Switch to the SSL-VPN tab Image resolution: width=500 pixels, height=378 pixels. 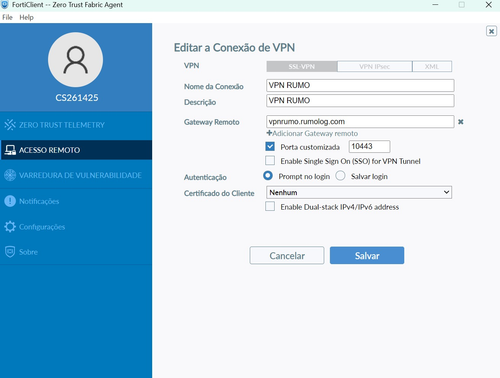pos(302,66)
